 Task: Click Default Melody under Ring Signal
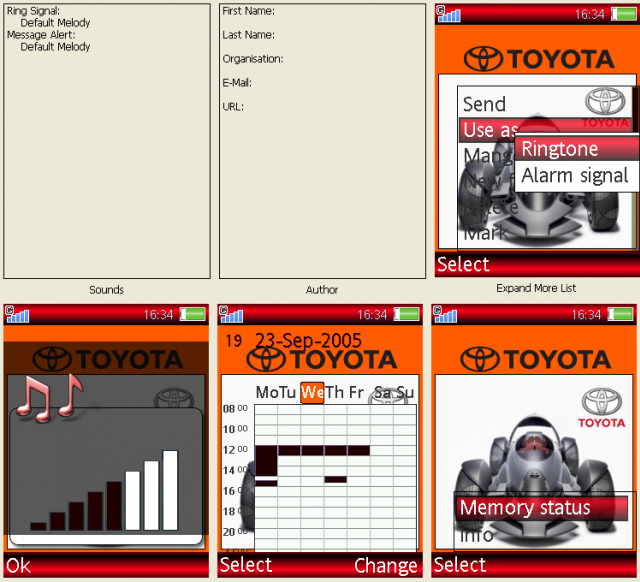click(x=55, y=23)
